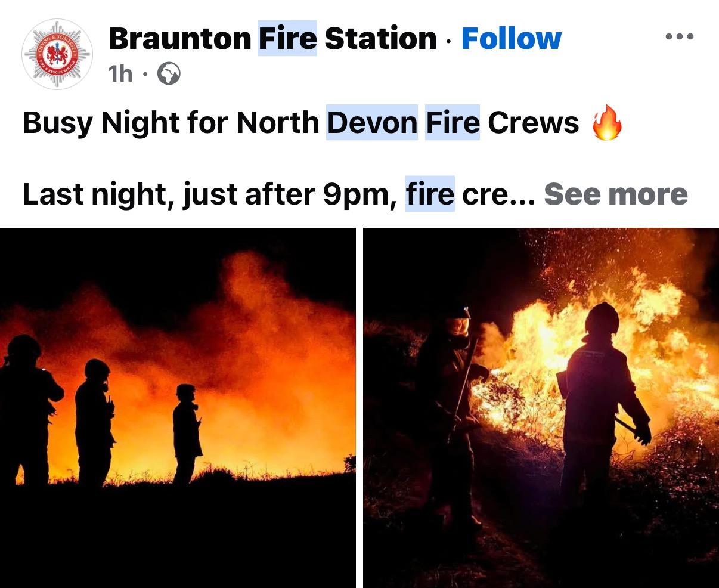The image size is (719, 588).
Task: Select the word Braunton in the page name
Action: tap(180, 39)
